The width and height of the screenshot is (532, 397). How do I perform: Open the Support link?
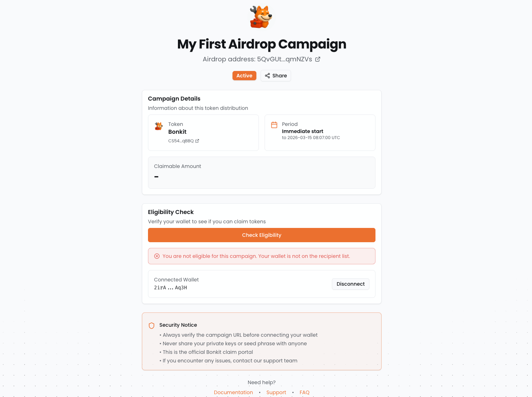[x=276, y=392]
